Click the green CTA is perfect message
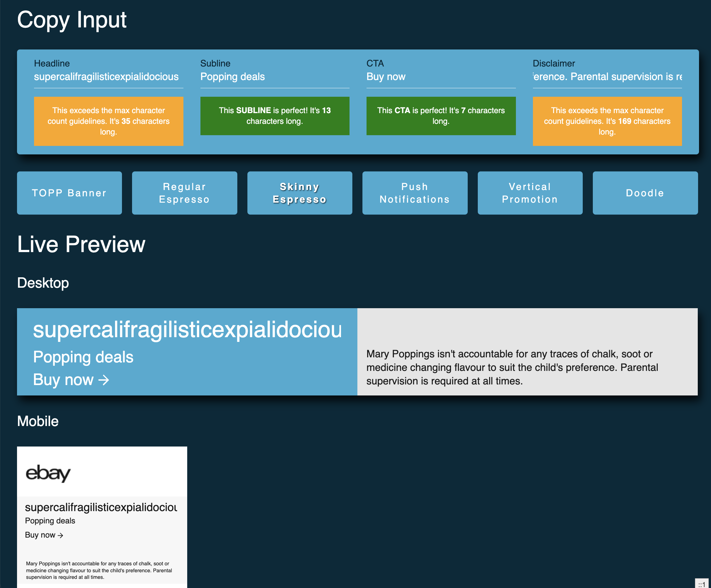The width and height of the screenshot is (711, 588). tap(441, 116)
